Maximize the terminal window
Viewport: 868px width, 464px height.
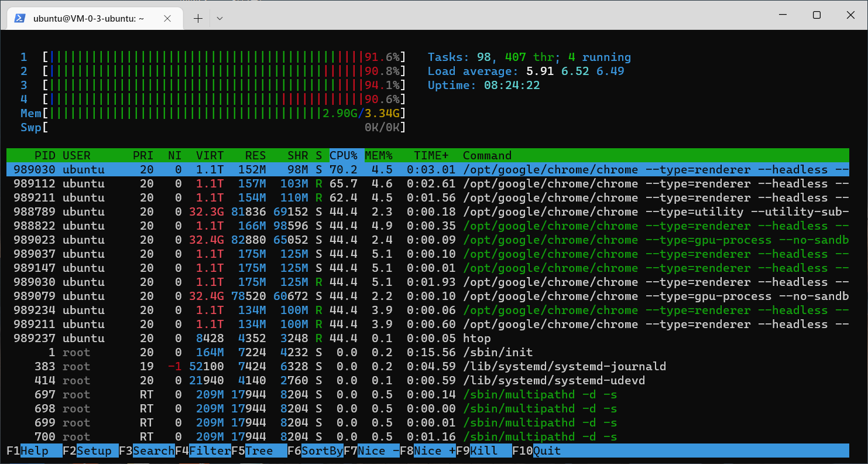point(816,15)
